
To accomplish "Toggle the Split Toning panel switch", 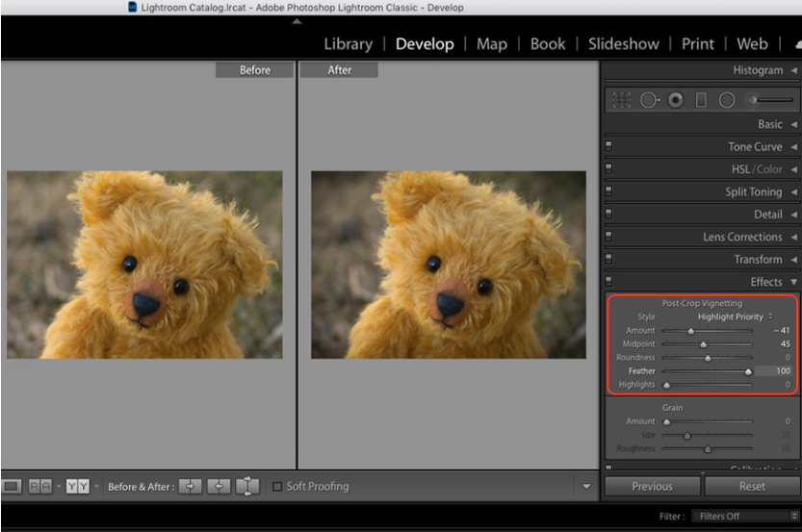I will (608, 191).
